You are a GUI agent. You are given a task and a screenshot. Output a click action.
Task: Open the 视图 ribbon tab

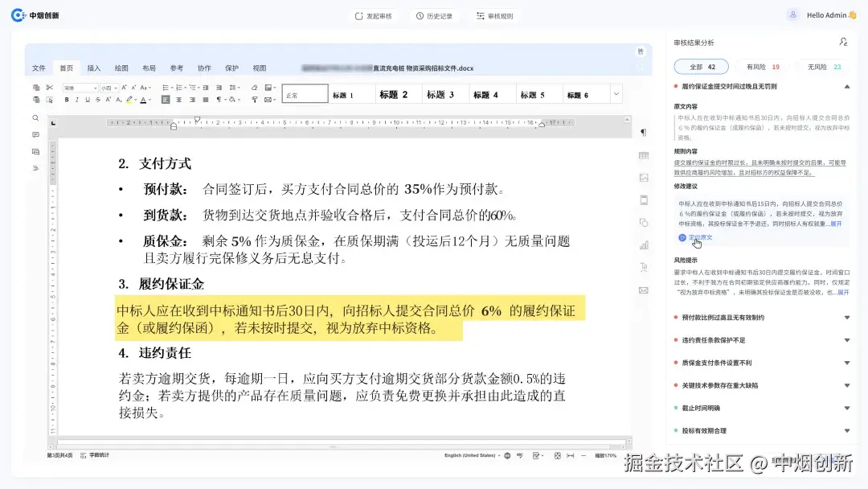(257, 68)
